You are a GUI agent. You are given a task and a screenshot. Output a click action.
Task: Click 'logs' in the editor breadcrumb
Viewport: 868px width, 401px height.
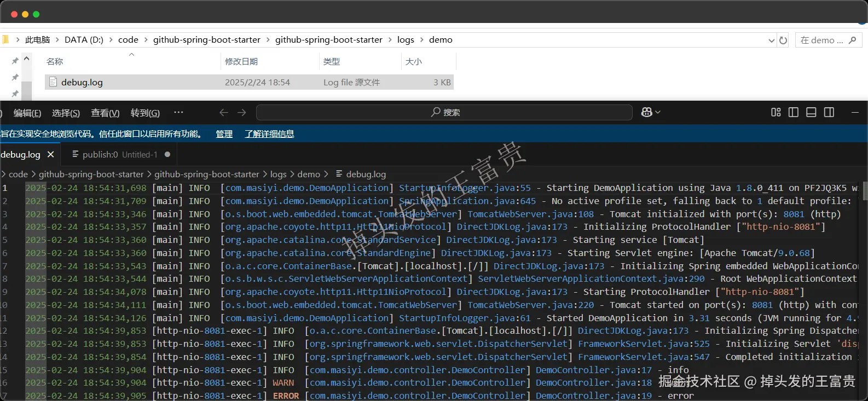278,174
